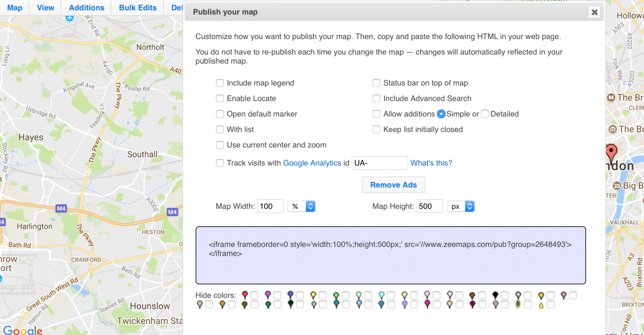Open the What's this? help link
Image resolution: width=644 pixels, height=335 pixels.
tap(431, 163)
